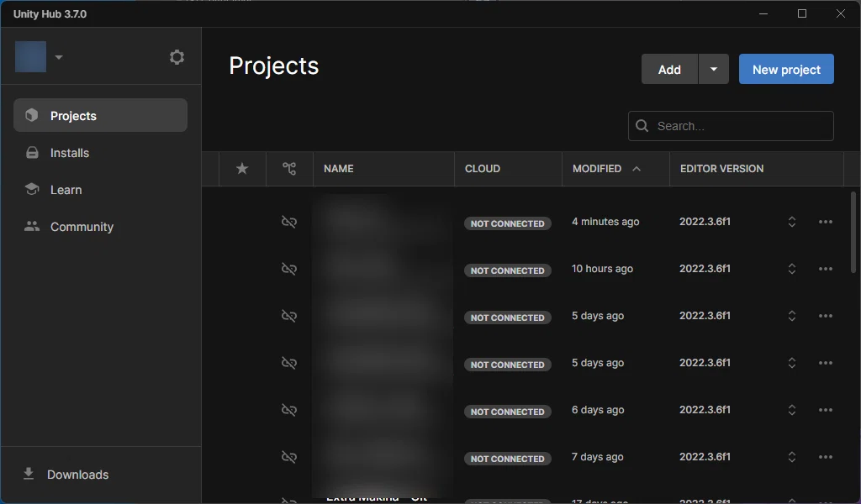Change editor version for 10 hours ago project

pyautogui.click(x=792, y=269)
